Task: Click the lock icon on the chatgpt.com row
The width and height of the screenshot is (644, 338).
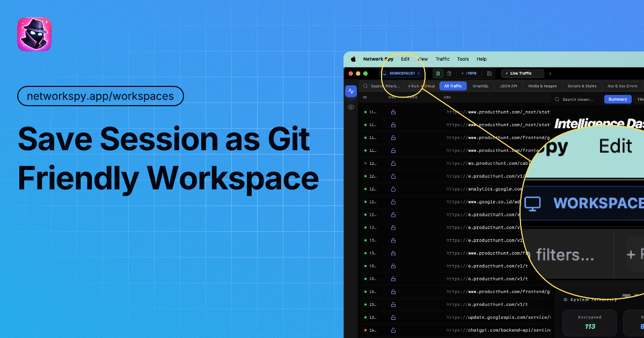Action: (x=393, y=330)
